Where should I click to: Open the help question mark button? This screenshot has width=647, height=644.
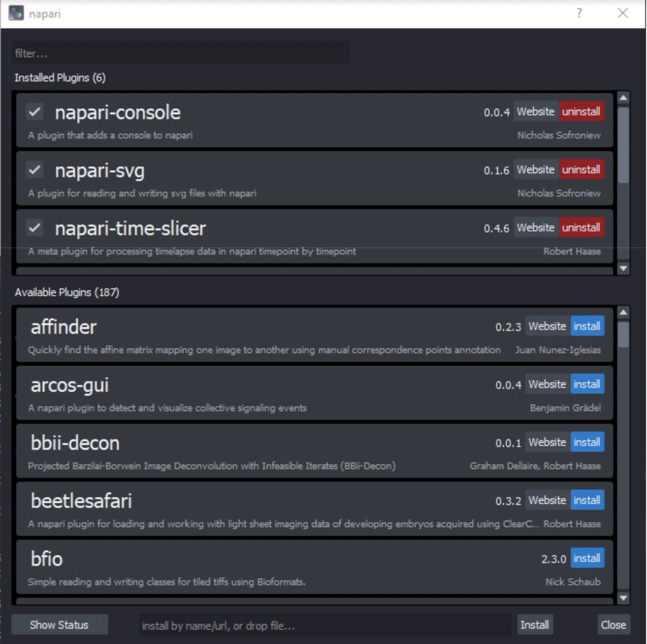coord(579,13)
